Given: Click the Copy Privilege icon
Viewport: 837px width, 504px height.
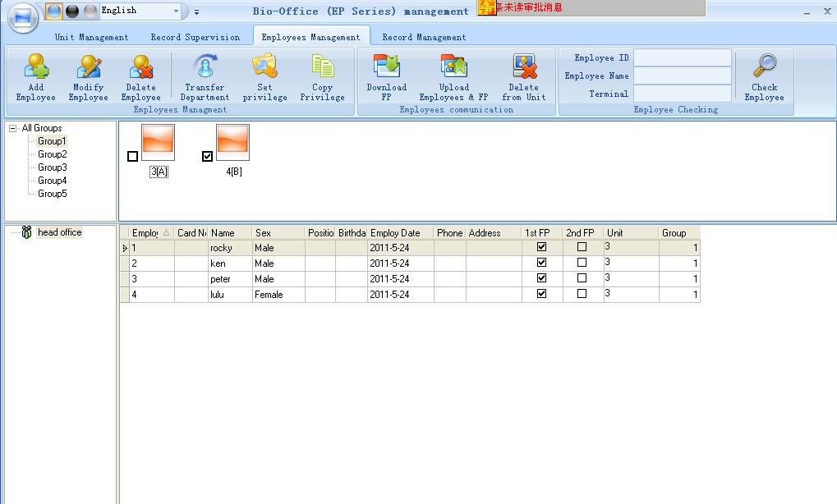Looking at the screenshot, I should click(x=322, y=77).
